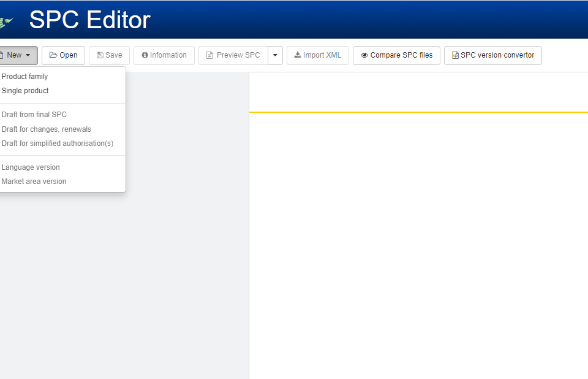Image resolution: width=588 pixels, height=379 pixels.
Task: Choose Draft for simplified authorisation(s)
Action: coord(58,144)
